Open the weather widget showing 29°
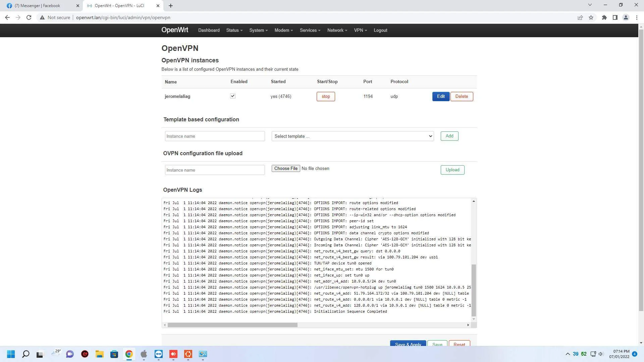 click(56, 353)
